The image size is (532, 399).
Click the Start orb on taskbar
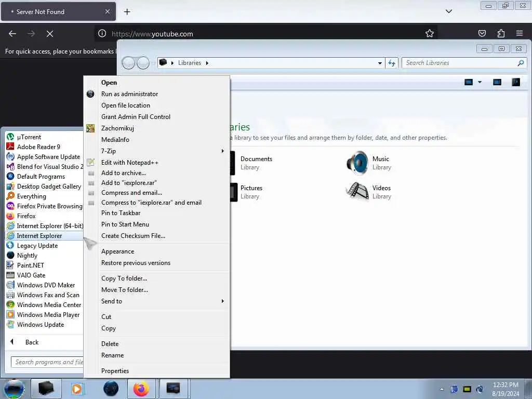pyautogui.click(x=14, y=389)
